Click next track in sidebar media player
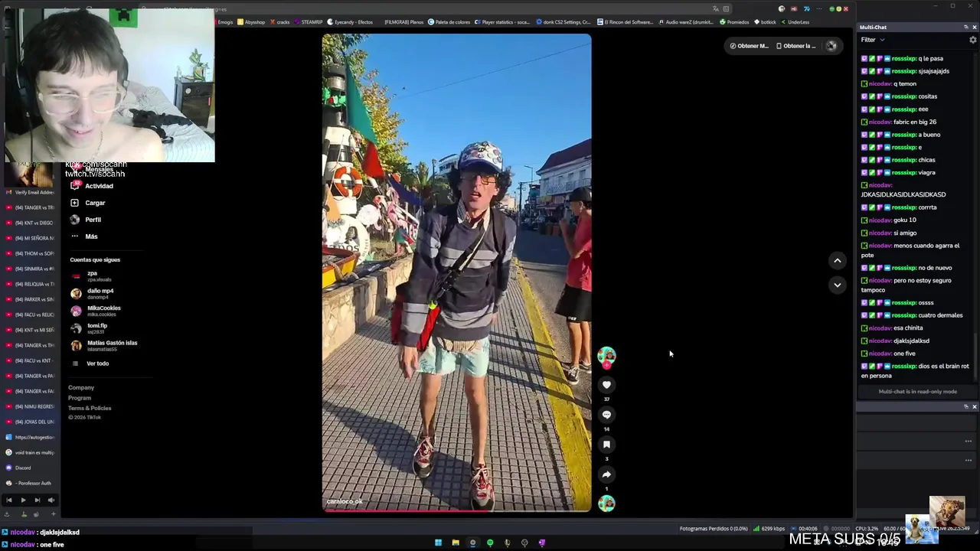The image size is (980, 551). pos(37,500)
